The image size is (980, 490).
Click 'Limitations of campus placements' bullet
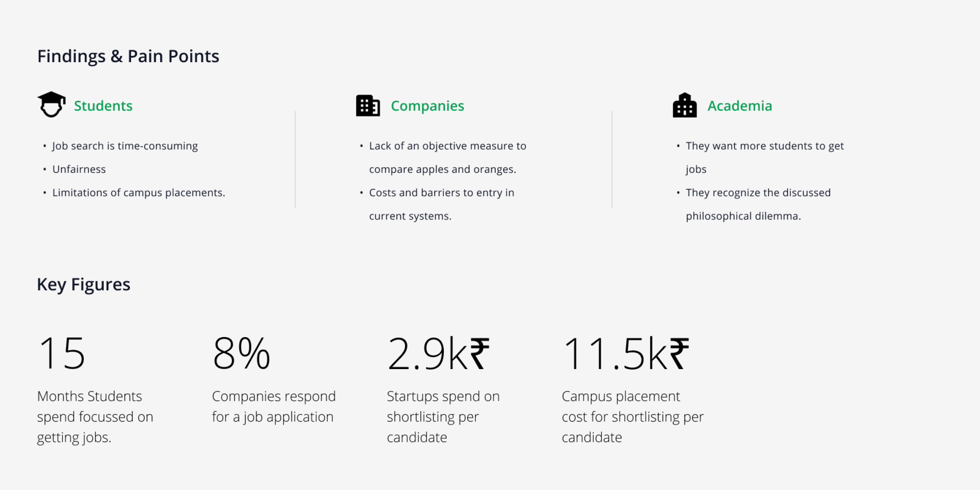coord(139,192)
